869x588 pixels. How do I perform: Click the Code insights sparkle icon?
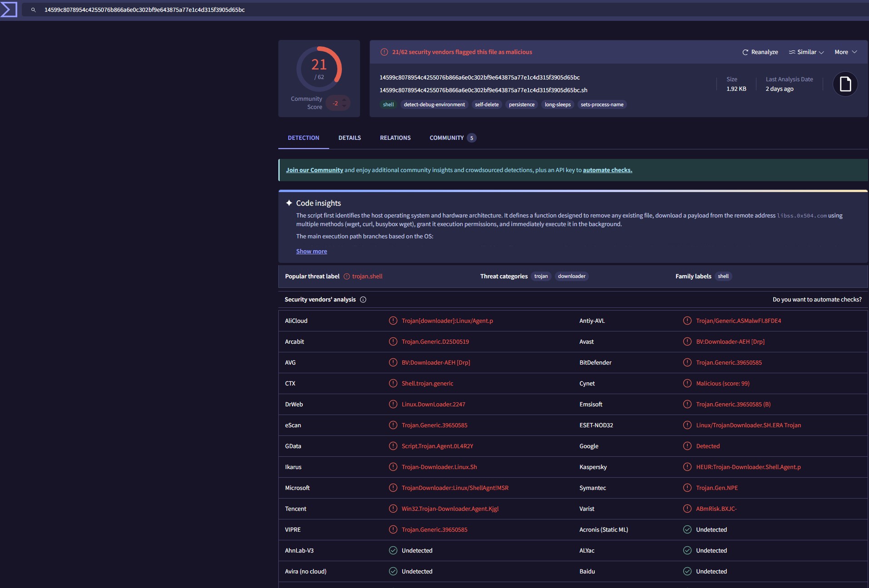tap(289, 203)
